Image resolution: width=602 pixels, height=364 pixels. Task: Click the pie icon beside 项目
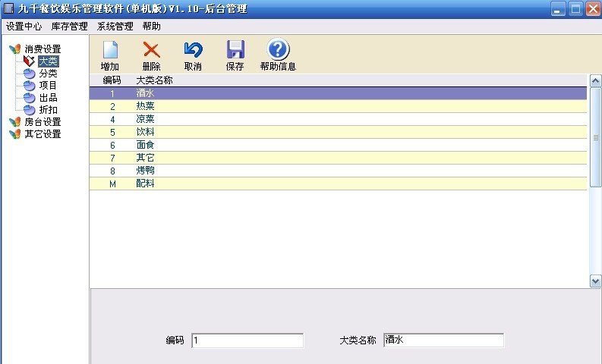pyautogui.click(x=29, y=86)
